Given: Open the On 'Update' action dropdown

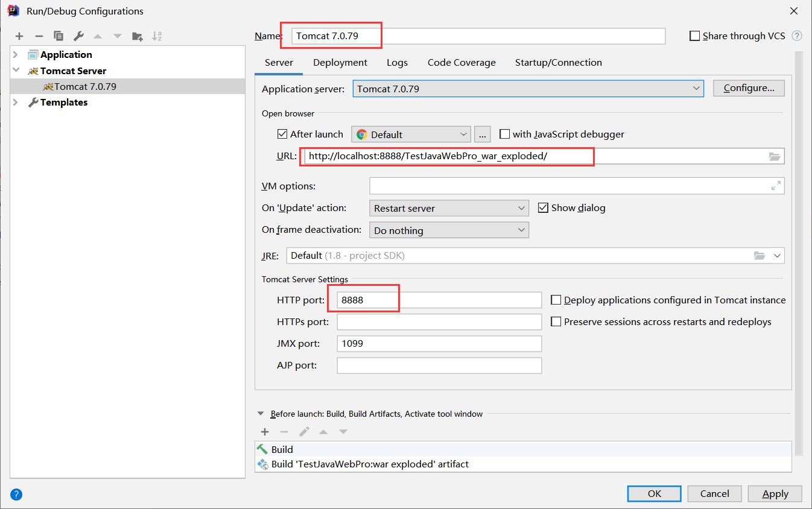Looking at the screenshot, I should pos(448,208).
